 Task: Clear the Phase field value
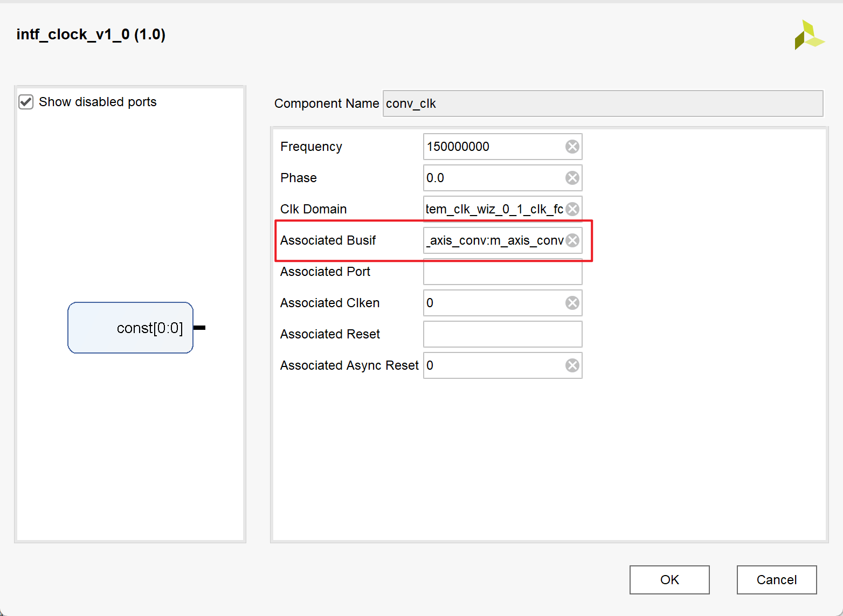pos(572,178)
